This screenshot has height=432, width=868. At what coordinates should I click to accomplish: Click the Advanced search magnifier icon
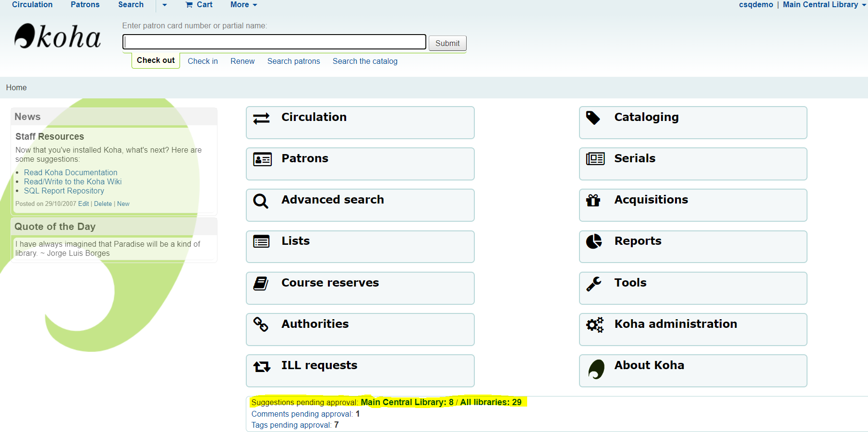pos(261,201)
